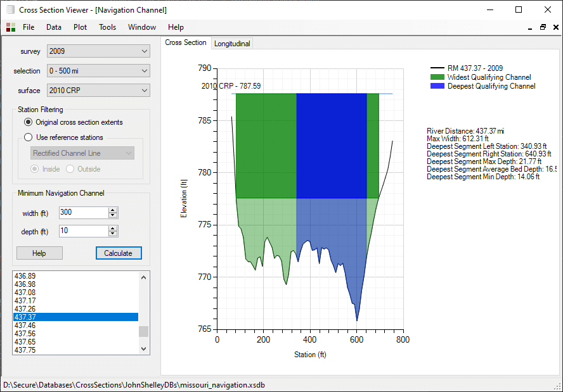Minimize the inner child window
Image resolution: width=563 pixels, height=392 pixels.
531,27
